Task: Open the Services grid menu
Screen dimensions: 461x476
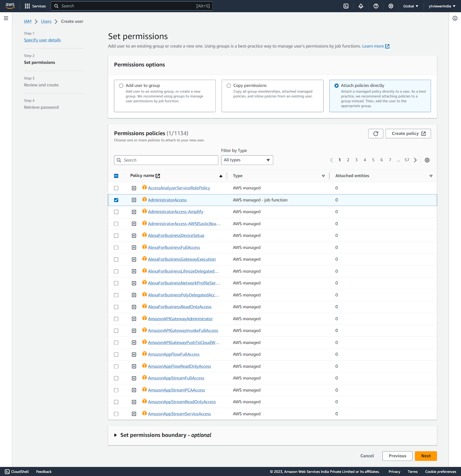Action: click(x=35, y=6)
